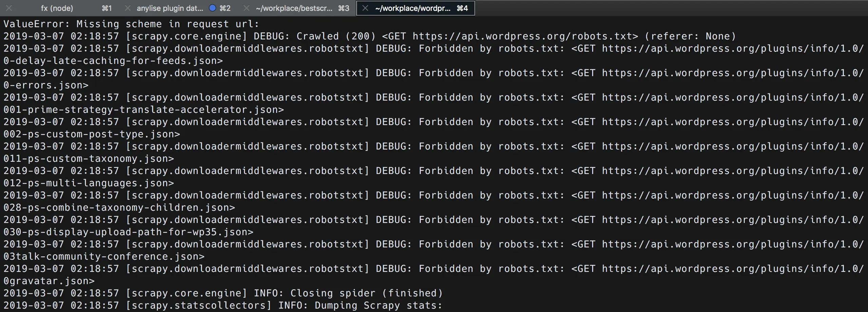The image size is (868, 312).
Task: Click the "0-delay-late-caching-for-feeds.json>" line
Action: tap(113, 60)
